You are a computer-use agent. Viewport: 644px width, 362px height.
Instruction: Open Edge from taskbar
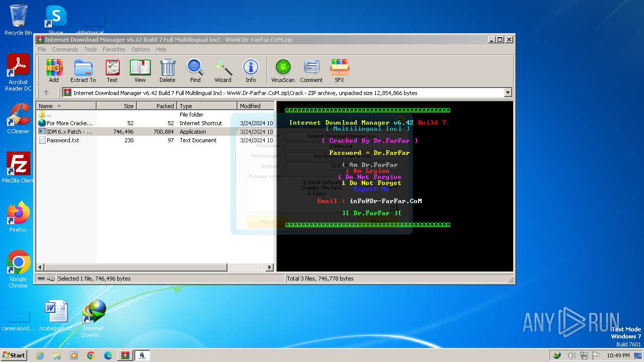108,355
